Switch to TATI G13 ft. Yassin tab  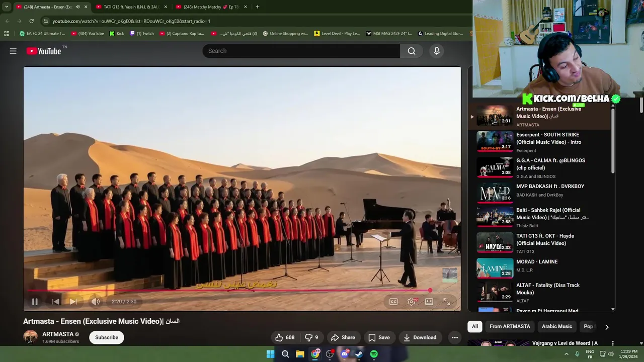131,7
